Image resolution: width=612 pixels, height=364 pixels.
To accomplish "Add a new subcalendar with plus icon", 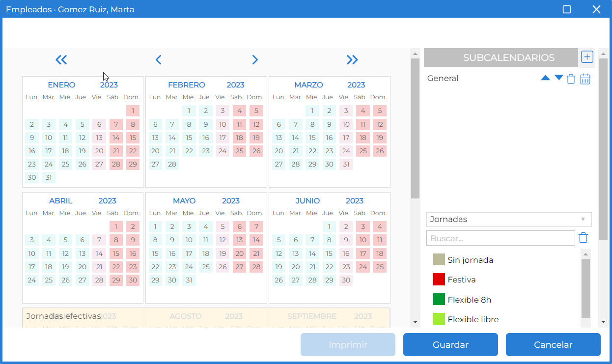I will (587, 57).
